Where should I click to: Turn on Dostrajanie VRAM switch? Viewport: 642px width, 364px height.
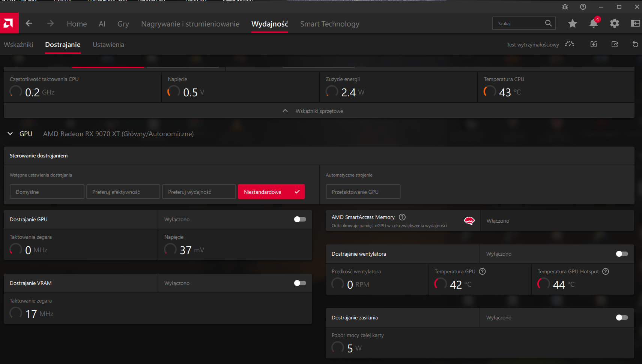click(300, 283)
